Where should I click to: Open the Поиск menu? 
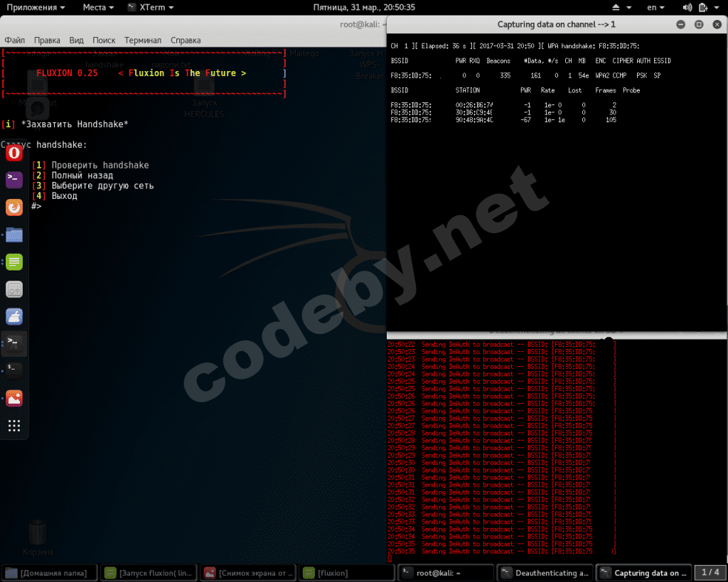click(104, 41)
